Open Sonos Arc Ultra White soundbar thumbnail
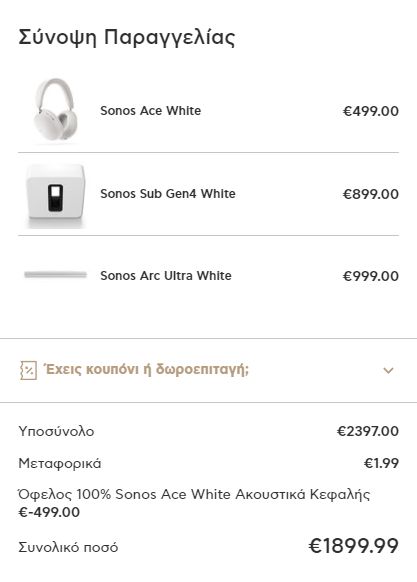Viewport: 417px width, 582px height. (56, 275)
